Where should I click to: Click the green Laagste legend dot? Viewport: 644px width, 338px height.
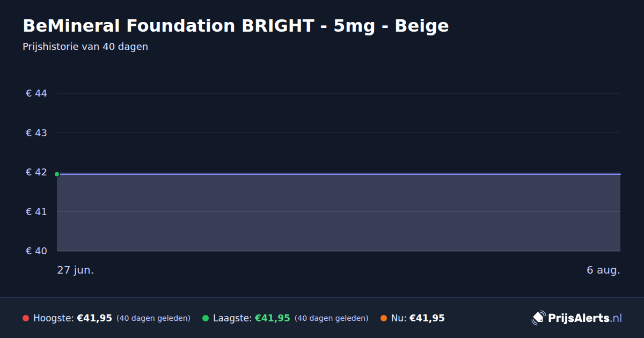point(206,318)
